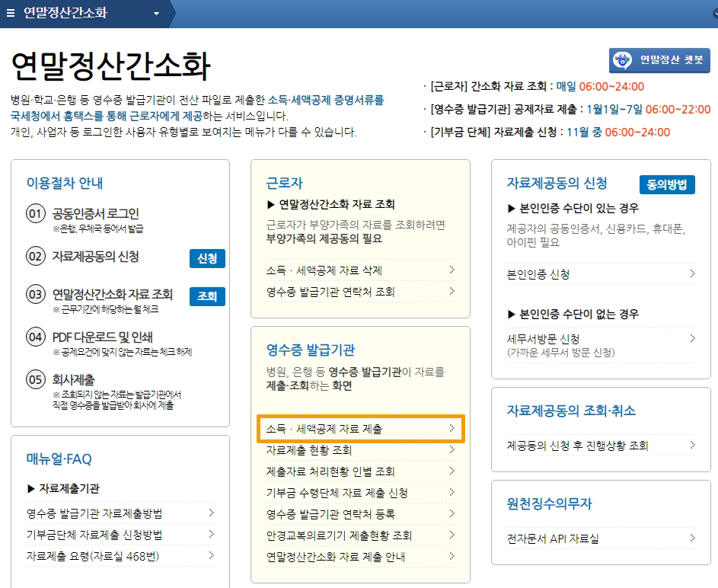Click chevron next to 본인인증 신청
Screen dimensions: 718x588
692,273
